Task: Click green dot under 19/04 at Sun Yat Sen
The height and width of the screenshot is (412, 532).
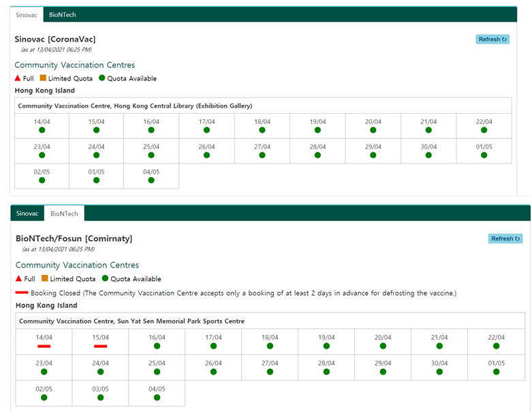Action: click(x=326, y=346)
